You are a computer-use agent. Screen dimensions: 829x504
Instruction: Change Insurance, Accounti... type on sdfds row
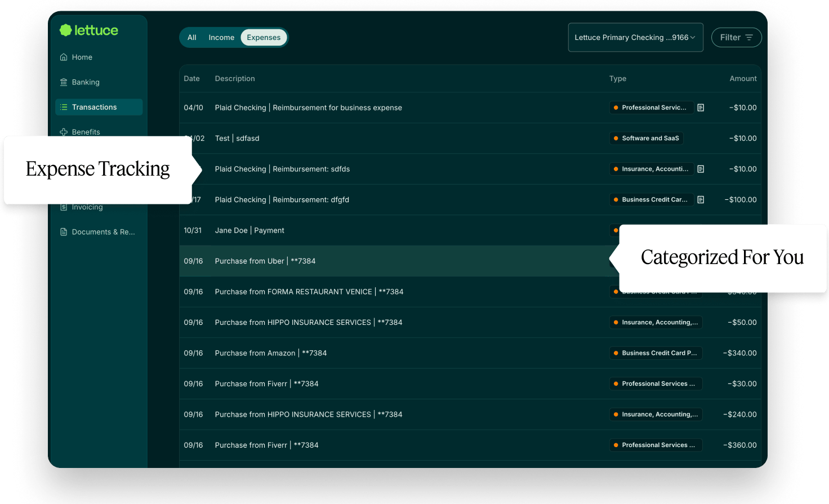point(651,169)
